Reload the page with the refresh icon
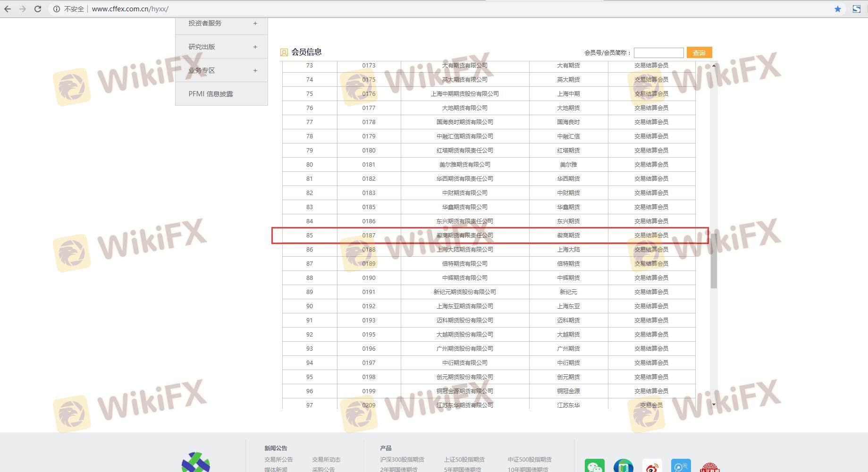The height and width of the screenshot is (472, 868). [38, 9]
